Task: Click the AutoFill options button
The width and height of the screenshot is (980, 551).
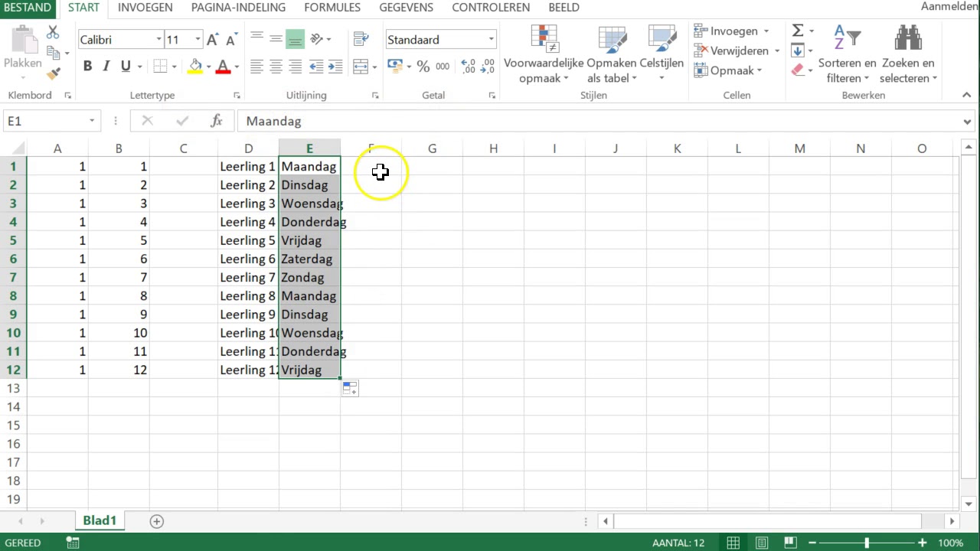Action: (x=350, y=389)
